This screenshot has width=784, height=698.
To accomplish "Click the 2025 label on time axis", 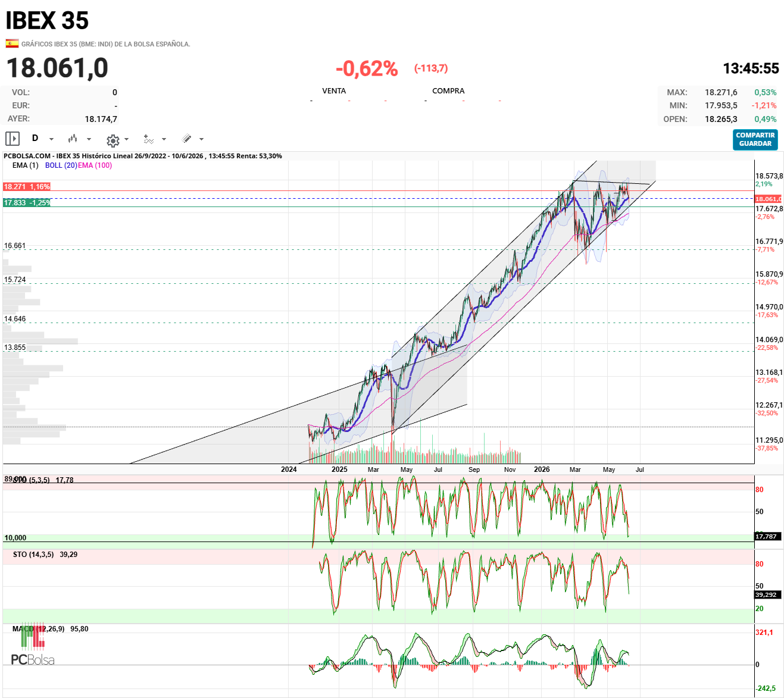I will [339, 469].
